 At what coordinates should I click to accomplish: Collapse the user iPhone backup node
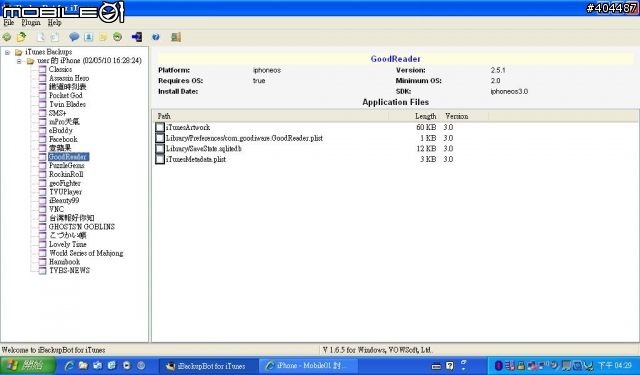pyautogui.click(x=19, y=61)
